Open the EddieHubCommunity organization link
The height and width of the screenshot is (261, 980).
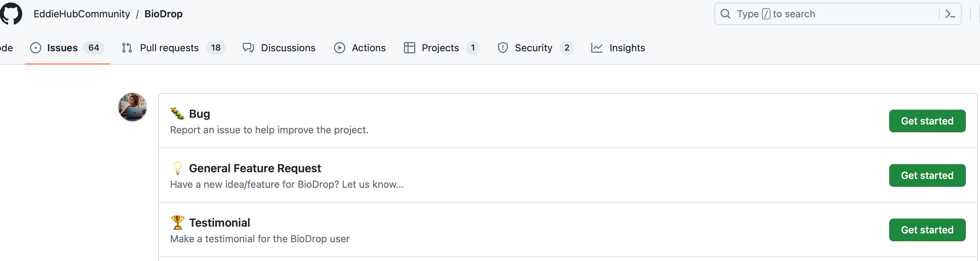pos(82,14)
